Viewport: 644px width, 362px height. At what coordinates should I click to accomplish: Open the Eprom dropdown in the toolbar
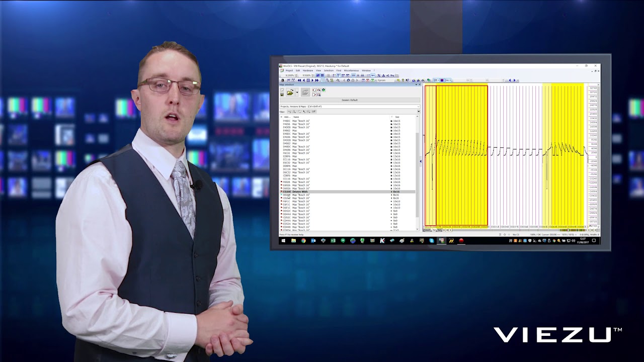pos(386,80)
